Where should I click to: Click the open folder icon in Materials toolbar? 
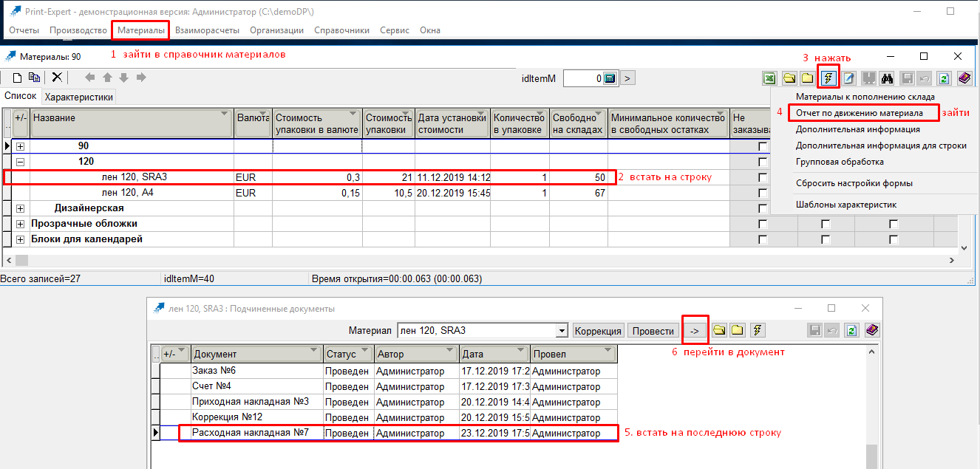tap(789, 78)
